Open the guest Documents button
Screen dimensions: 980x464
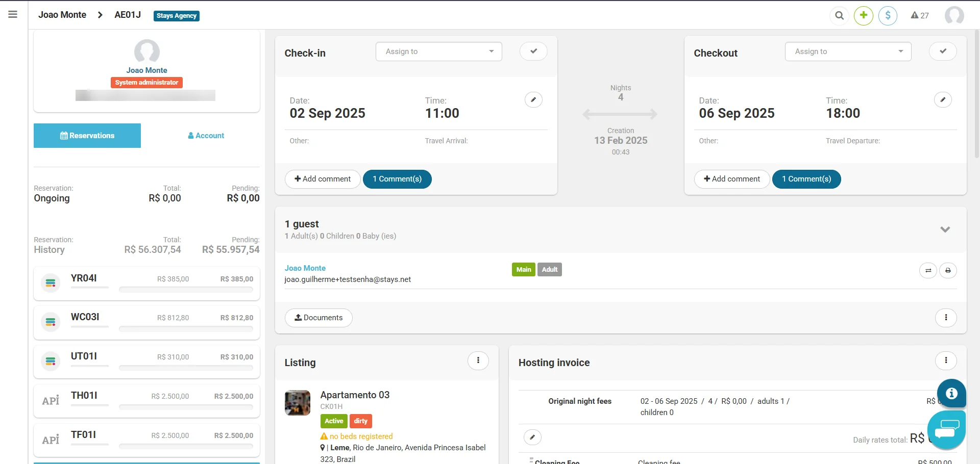click(318, 318)
